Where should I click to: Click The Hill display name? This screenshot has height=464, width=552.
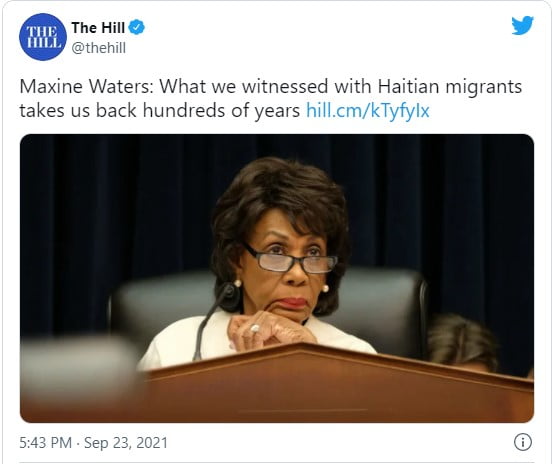pos(98,27)
